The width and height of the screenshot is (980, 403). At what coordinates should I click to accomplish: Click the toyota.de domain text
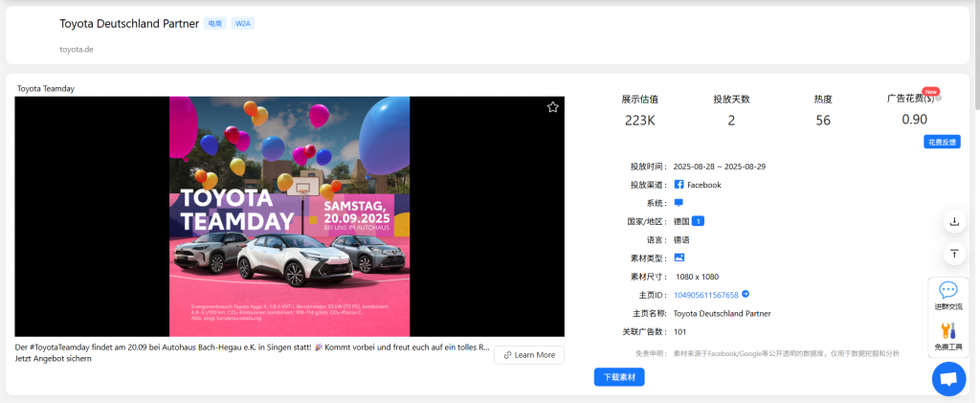[77, 49]
